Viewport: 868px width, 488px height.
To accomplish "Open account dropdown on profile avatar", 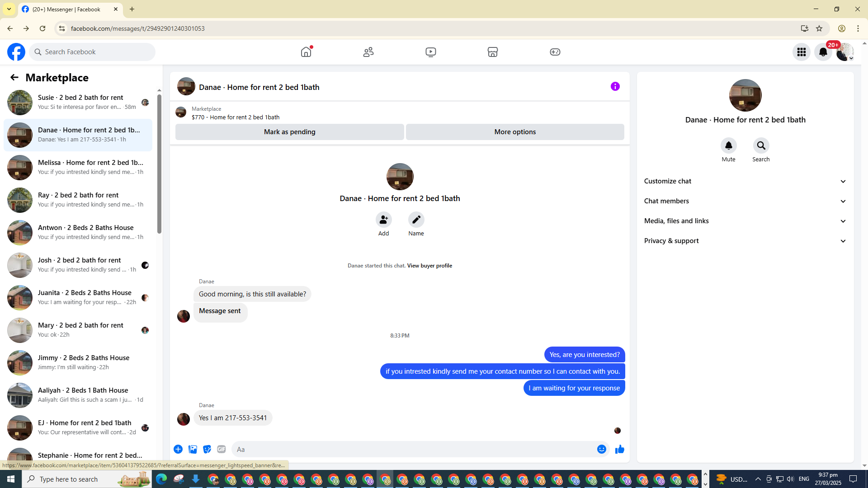I will (x=845, y=52).
